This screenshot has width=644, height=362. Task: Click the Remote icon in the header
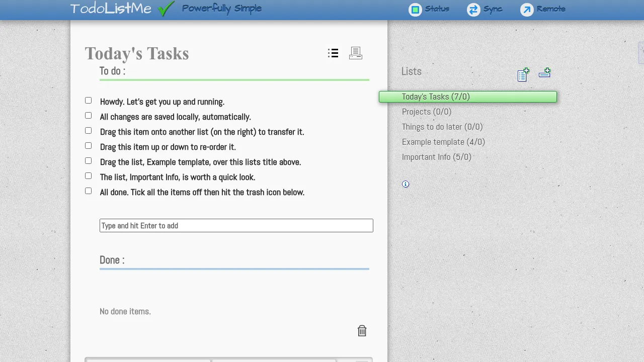click(x=527, y=10)
